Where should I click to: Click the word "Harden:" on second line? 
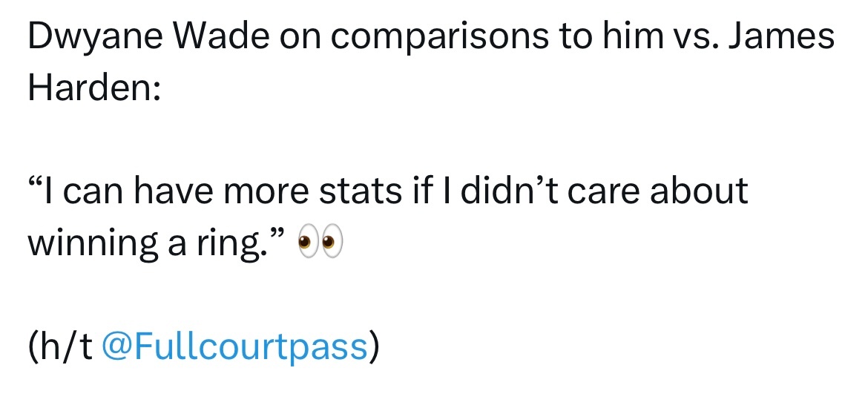(95, 87)
